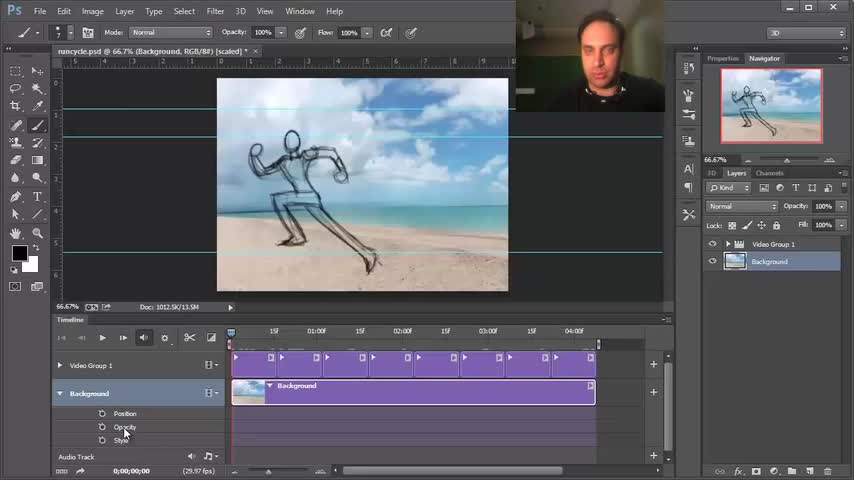
Task: Open brush Flow dropdown arrow
Action: click(x=367, y=33)
